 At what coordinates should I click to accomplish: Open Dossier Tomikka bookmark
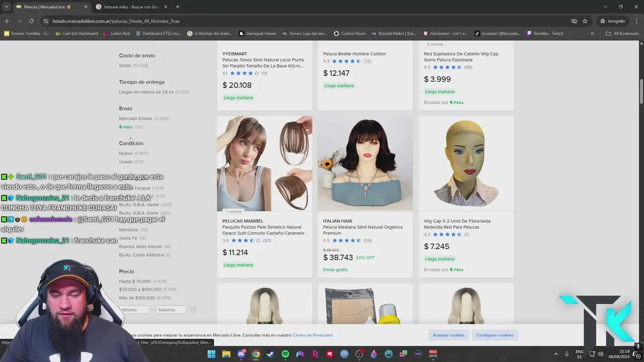click(x=27, y=34)
